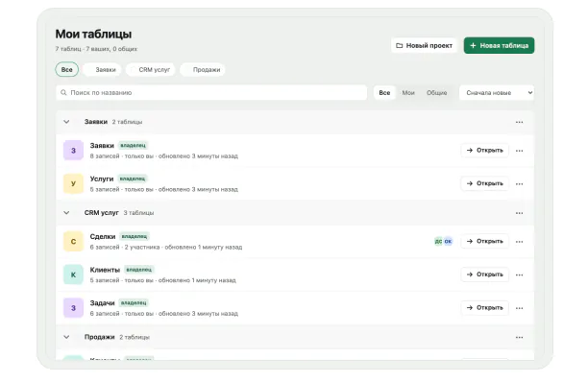Collapse the CRM услуг group
Image resolution: width=588 pixels, height=382 pixels.
click(66, 213)
